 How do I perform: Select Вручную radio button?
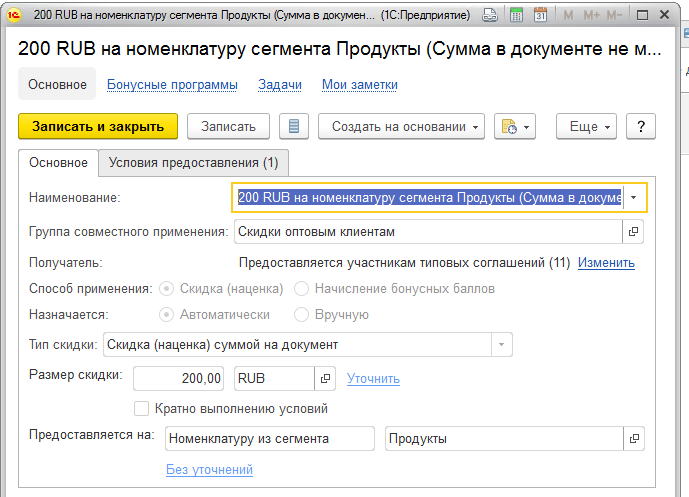[301, 315]
